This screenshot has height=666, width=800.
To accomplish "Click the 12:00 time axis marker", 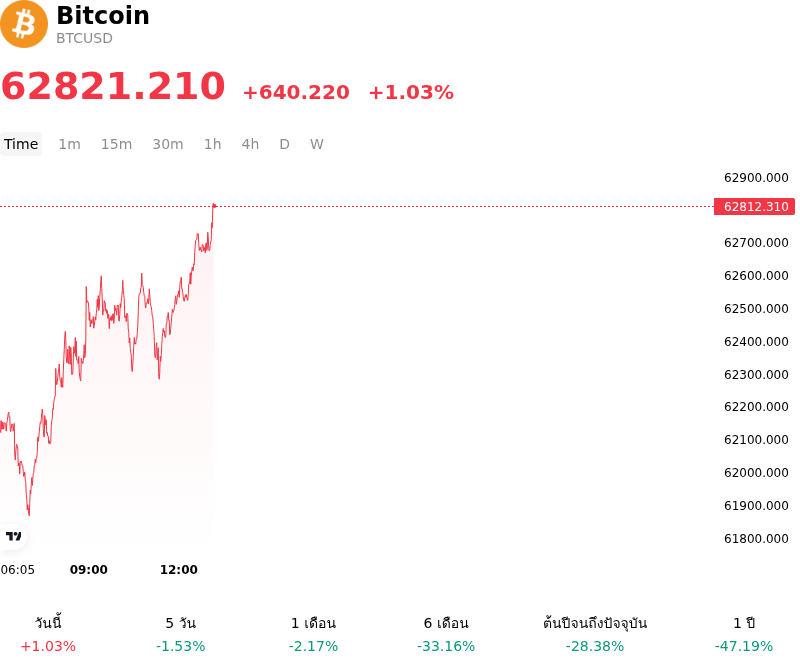I will (179, 570).
